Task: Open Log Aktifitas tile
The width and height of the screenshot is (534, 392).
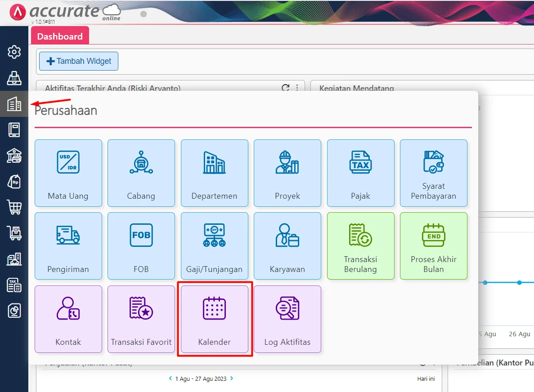Action: [x=287, y=319]
